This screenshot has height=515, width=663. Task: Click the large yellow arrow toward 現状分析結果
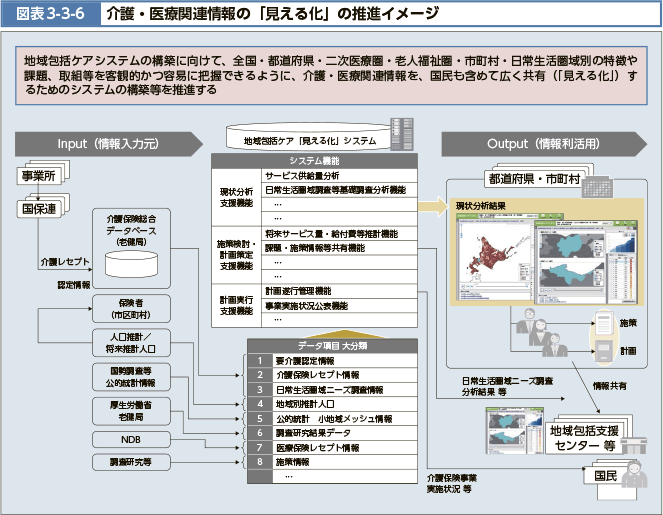tap(431, 206)
